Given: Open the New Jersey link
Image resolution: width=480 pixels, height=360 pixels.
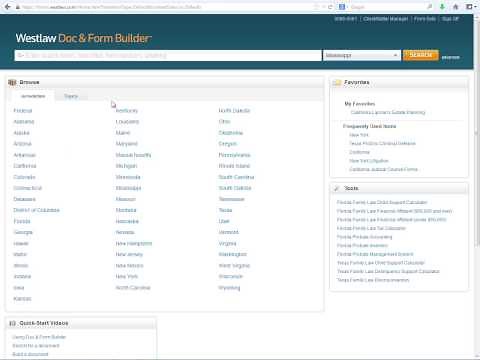Looking at the screenshot, I should (129, 254).
